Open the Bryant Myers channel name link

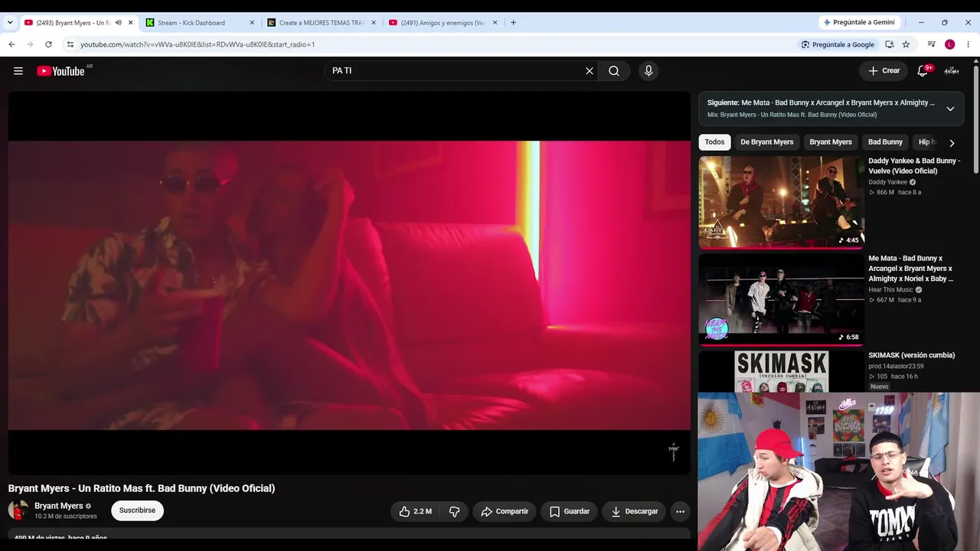click(x=59, y=506)
